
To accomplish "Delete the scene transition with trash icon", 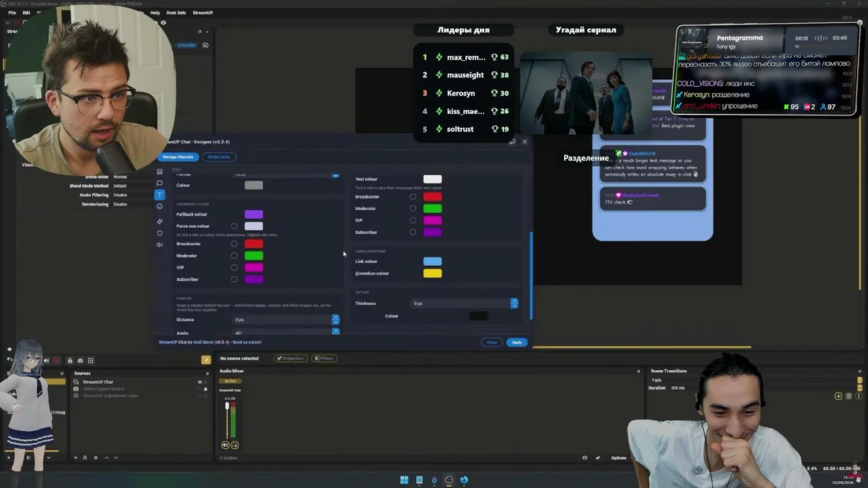I will 848,396.
